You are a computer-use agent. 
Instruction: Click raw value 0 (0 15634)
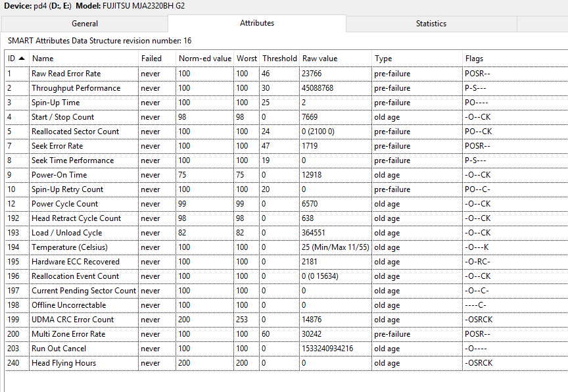pyautogui.click(x=320, y=276)
